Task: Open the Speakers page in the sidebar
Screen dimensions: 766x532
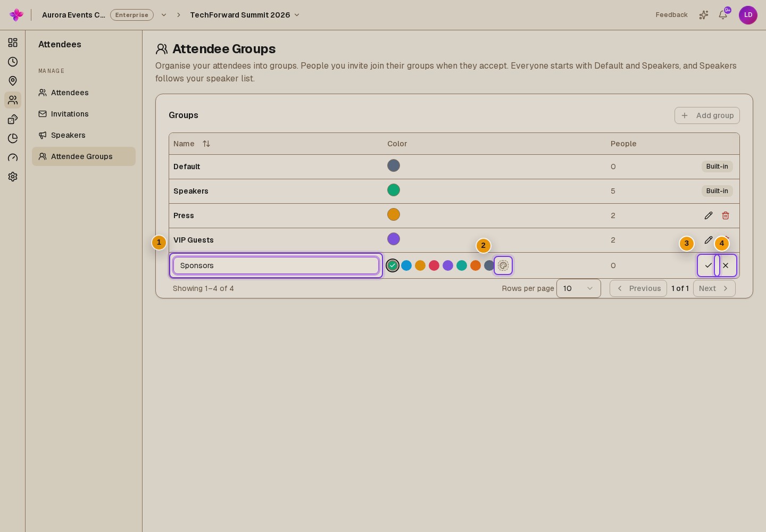Action: [x=84, y=135]
